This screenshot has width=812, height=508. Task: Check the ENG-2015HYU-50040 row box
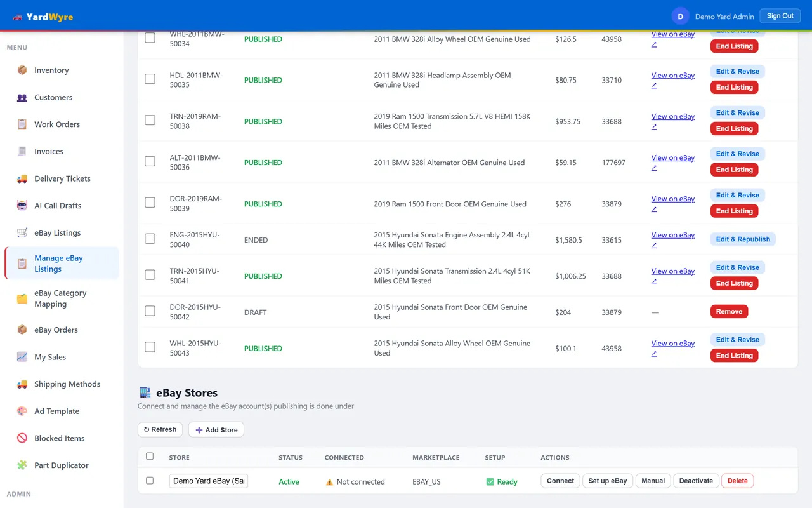click(150, 239)
